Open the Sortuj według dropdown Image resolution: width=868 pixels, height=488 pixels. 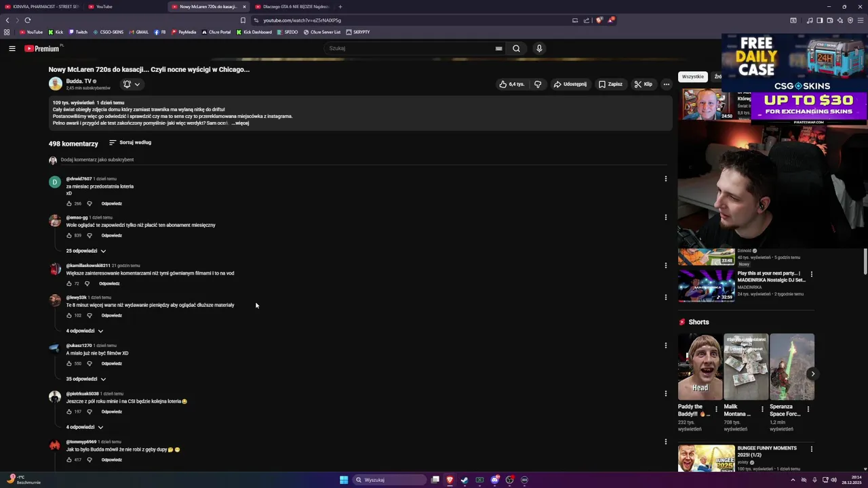pyautogui.click(x=130, y=142)
